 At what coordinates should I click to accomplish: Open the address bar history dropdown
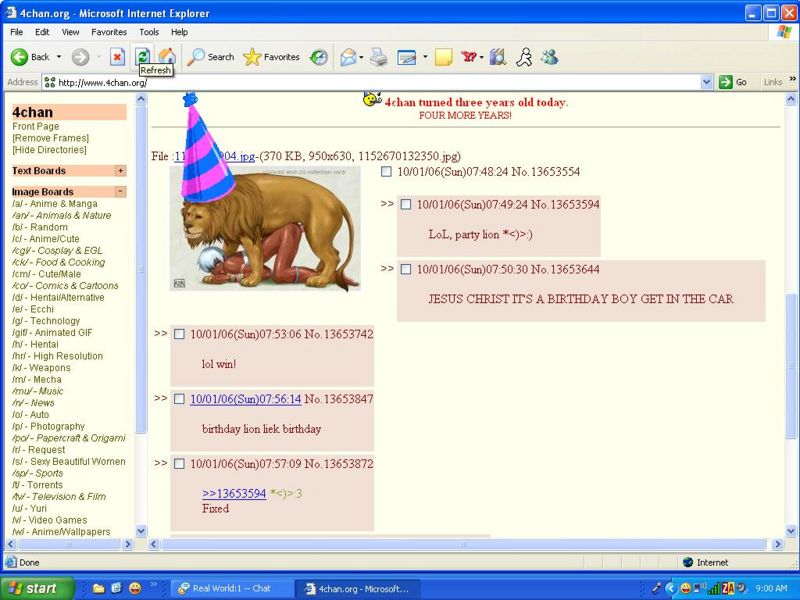[707, 81]
